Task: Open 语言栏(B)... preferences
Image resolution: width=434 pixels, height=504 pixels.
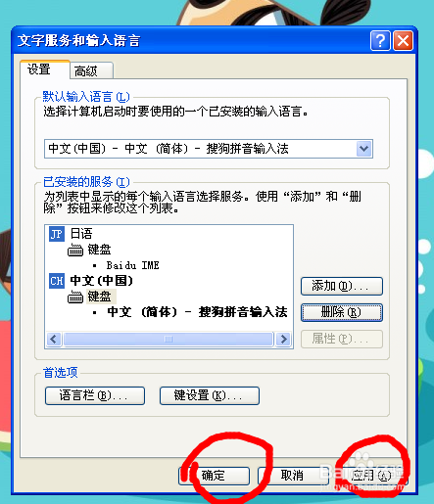Action: [x=95, y=395]
